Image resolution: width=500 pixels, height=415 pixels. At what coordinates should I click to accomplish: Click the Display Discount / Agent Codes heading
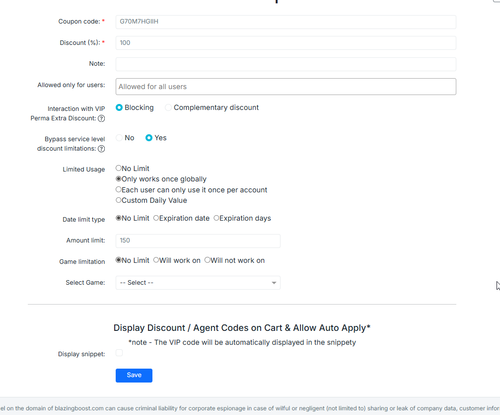pyautogui.click(x=242, y=328)
